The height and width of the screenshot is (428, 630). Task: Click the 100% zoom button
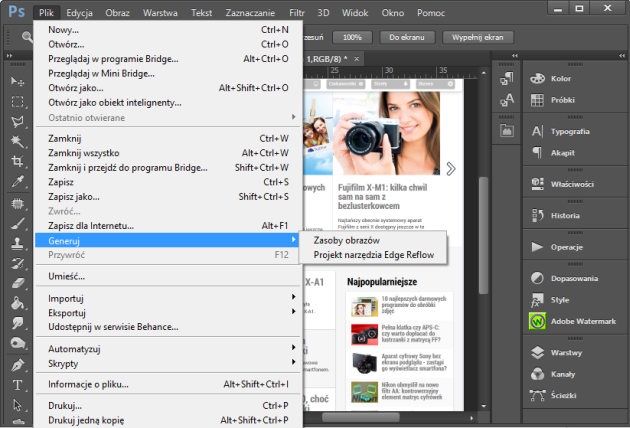pos(352,37)
